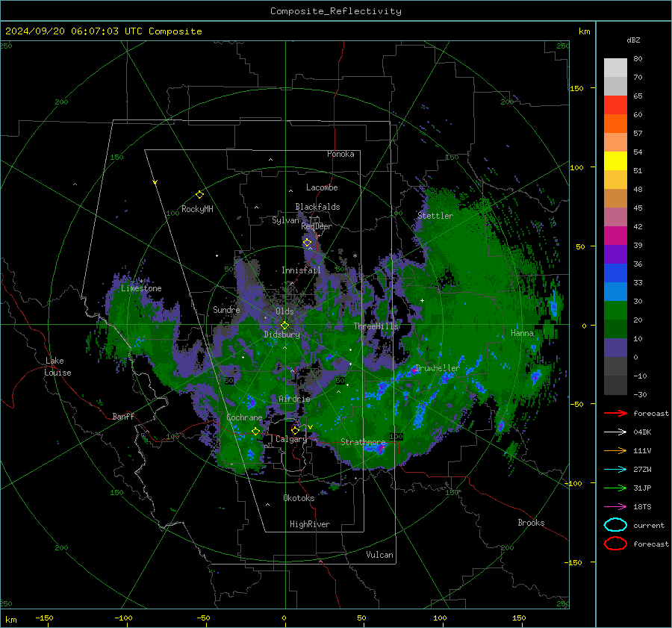This screenshot has width=672, height=628.
Task: Click the Didsbury label
Action: coord(282,335)
